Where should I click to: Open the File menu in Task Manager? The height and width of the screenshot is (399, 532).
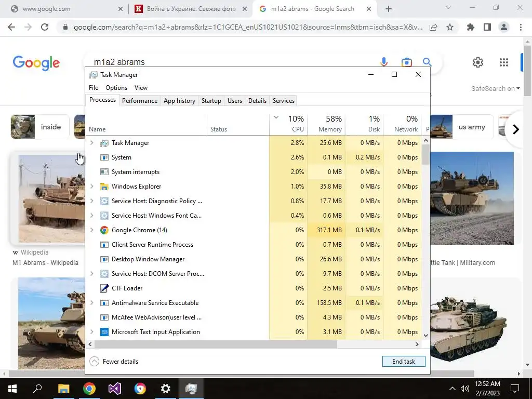tap(94, 87)
